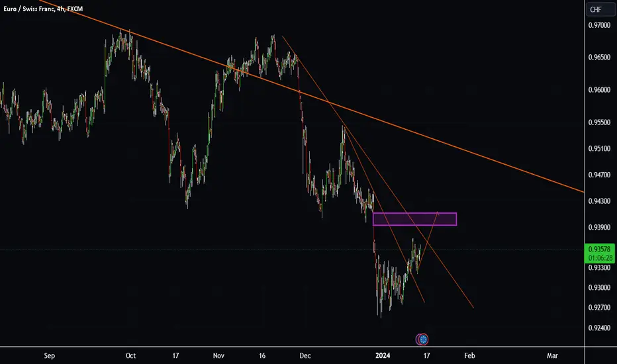
Task: Click the 0.95100 price axis label
Action: pos(599,149)
